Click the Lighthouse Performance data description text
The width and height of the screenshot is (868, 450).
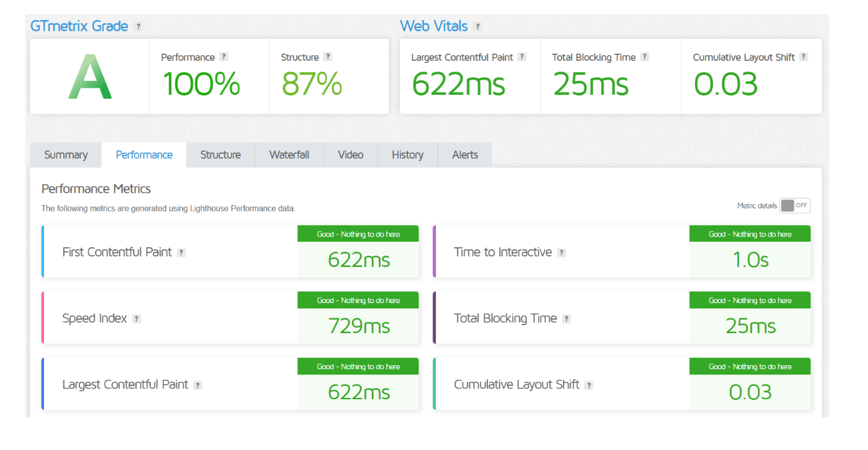168,208
